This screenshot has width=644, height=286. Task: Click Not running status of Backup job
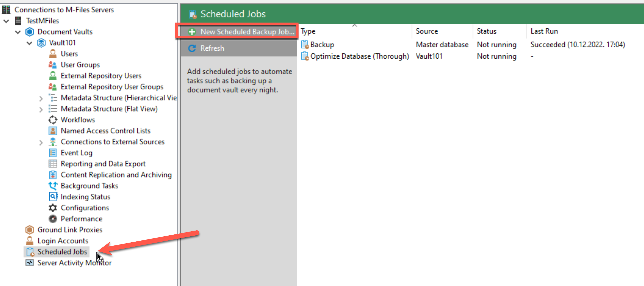[x=496, y=45]
